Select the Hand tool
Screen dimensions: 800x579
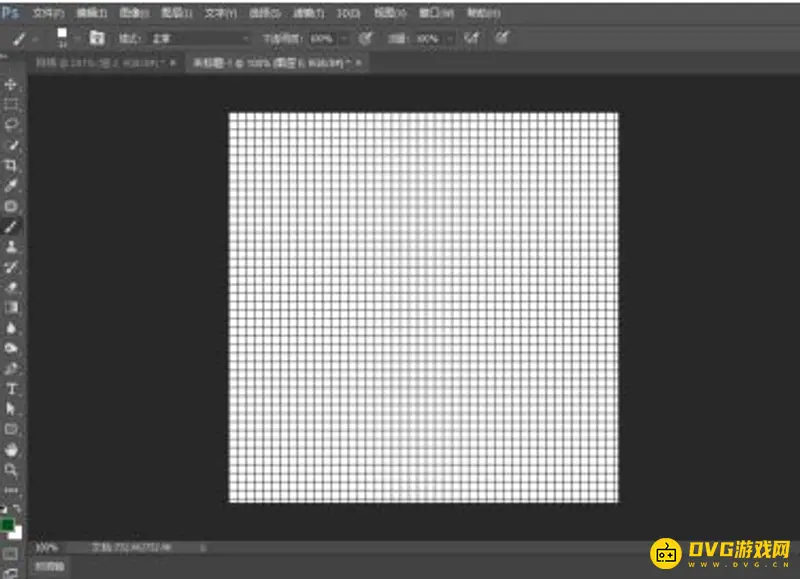[x=11, y=449]
